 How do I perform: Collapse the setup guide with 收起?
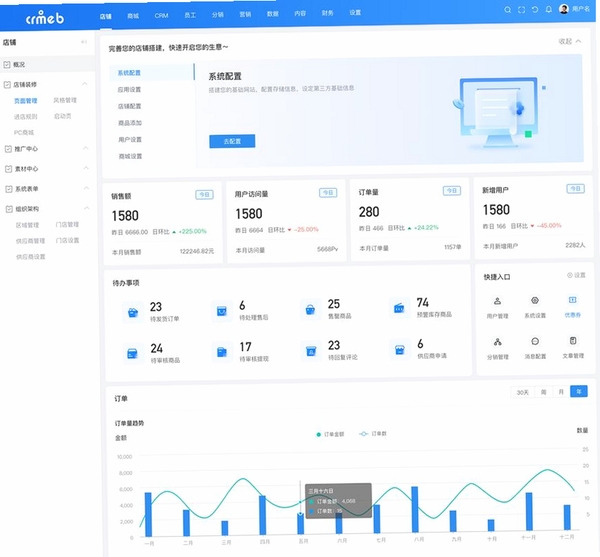[570, 41]
